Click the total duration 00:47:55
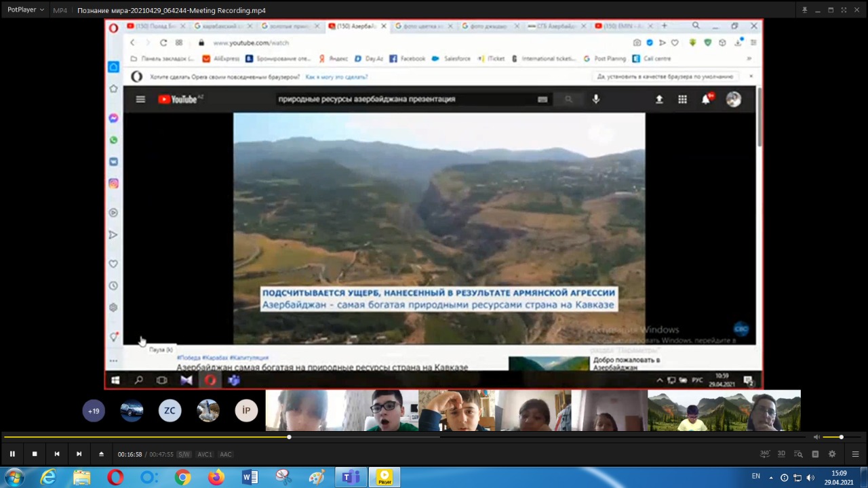The height and width of the screenshot is (488, 868). point(161,454)
